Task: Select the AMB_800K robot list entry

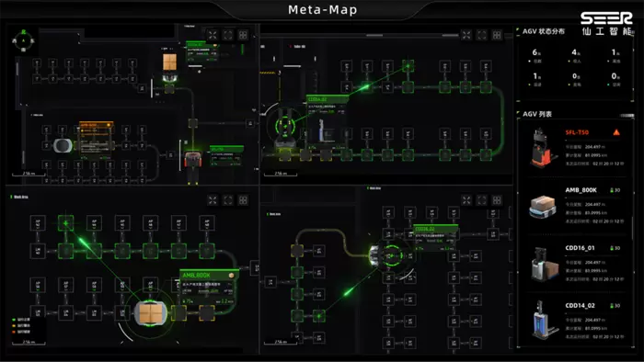Action: (x=576, y=206)
